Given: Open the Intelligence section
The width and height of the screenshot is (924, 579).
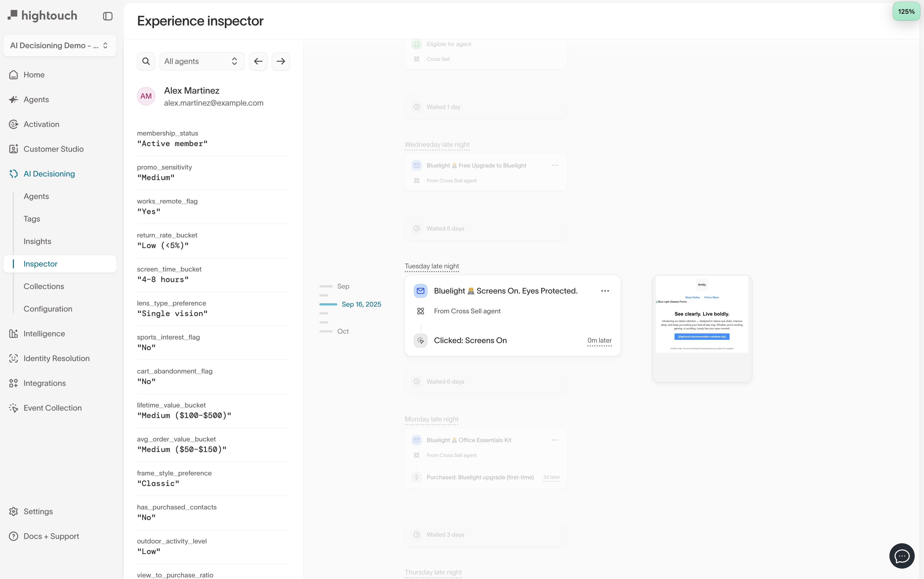Looking at the screenshot, I should pyautogui.click(x=44, y=334).
